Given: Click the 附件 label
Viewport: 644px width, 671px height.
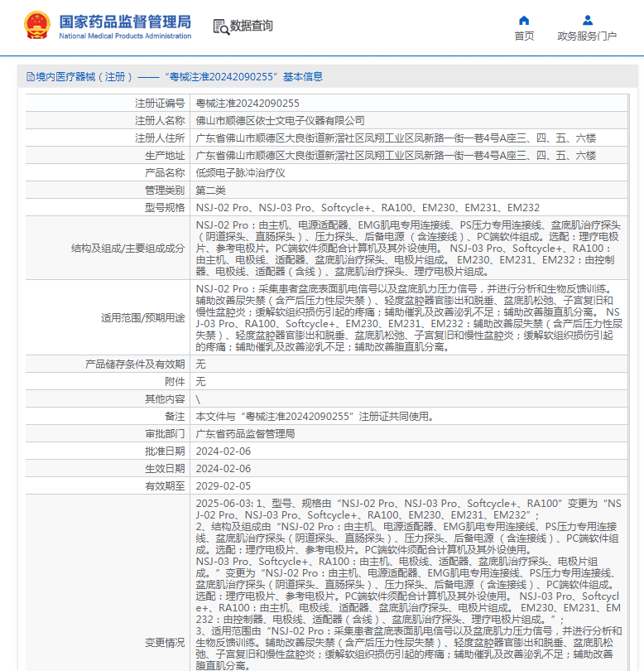Looking at the screenshot, I should tap(175, 382).
